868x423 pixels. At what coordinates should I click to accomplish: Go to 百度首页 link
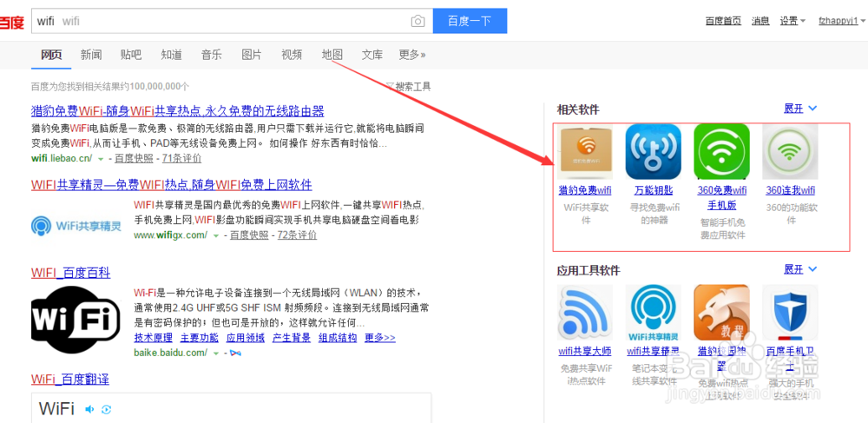point(723,21)
